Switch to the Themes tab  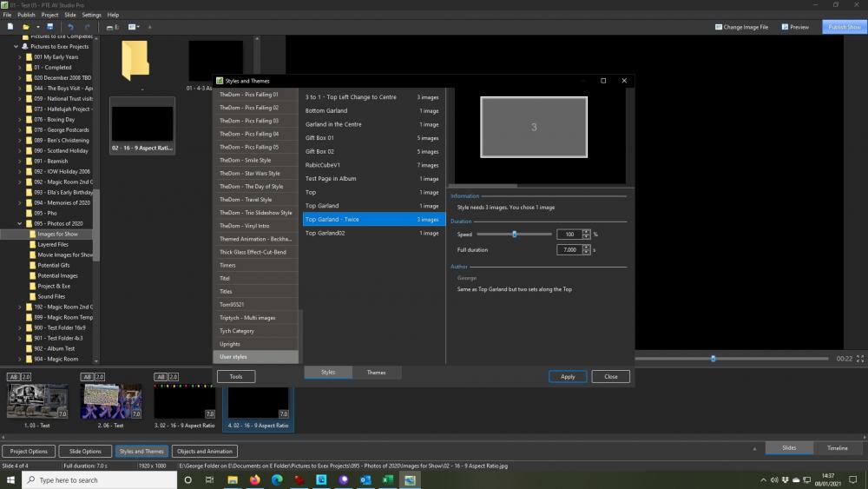(377, 373)
